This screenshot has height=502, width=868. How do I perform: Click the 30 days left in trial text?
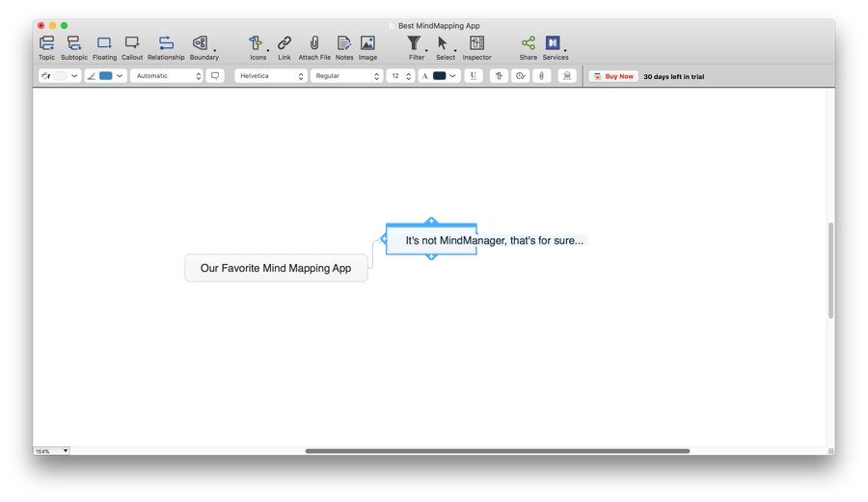[674, 77]
